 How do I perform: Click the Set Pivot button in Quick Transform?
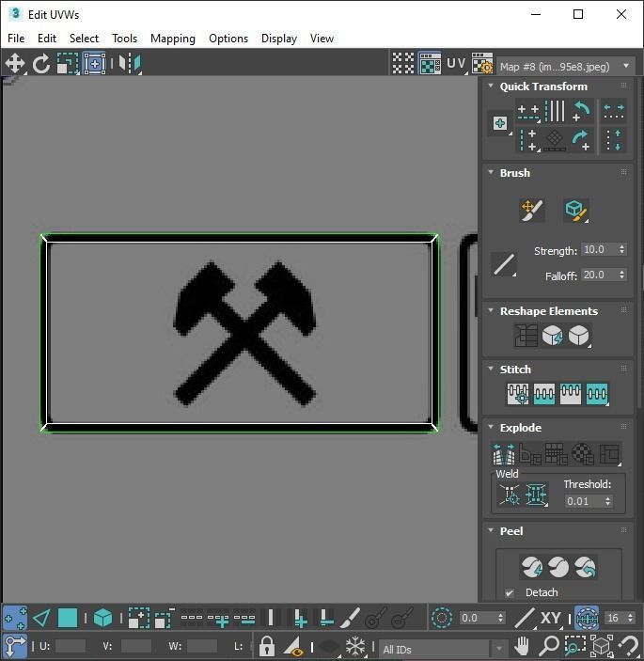point(500,123)
